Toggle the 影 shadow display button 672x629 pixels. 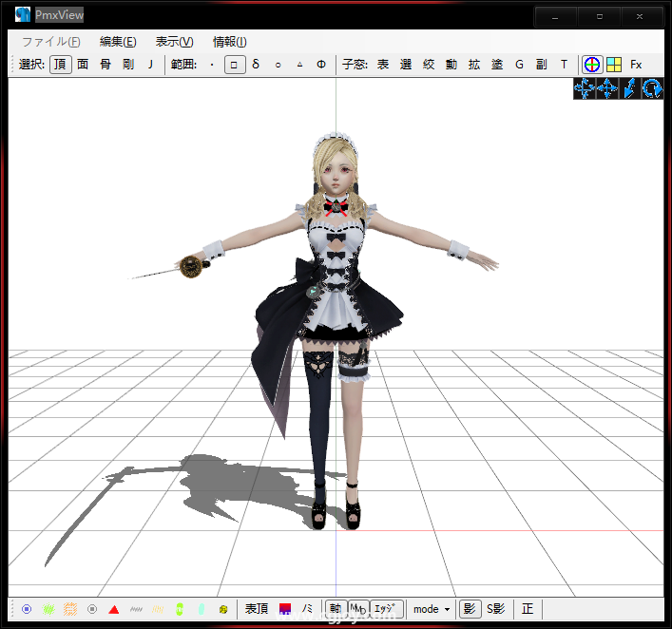click(x=470, y=609)
